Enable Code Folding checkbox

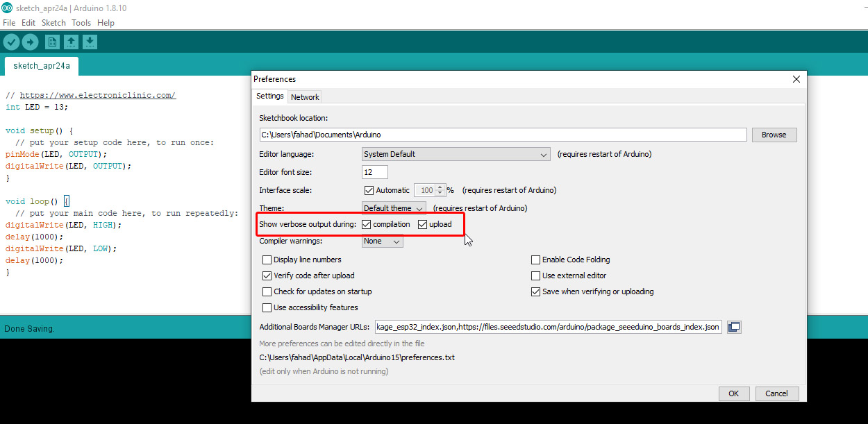[x=535, y=260]
